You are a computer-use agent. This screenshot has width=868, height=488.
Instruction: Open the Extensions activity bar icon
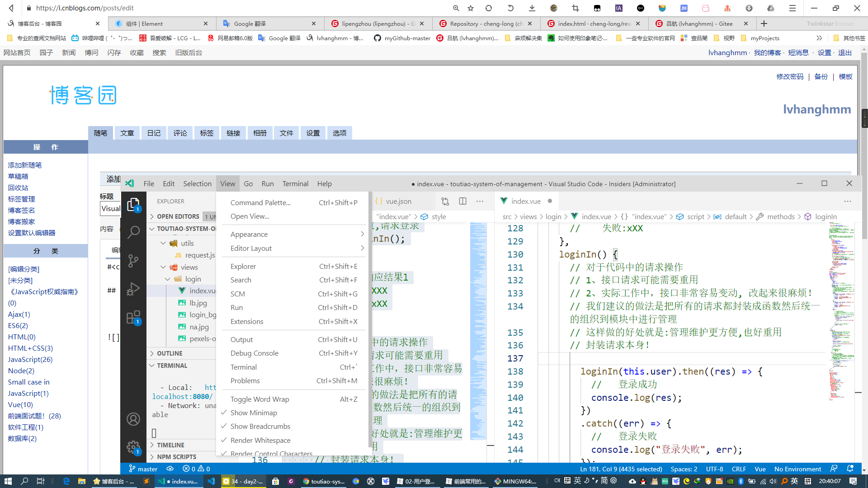133,317
